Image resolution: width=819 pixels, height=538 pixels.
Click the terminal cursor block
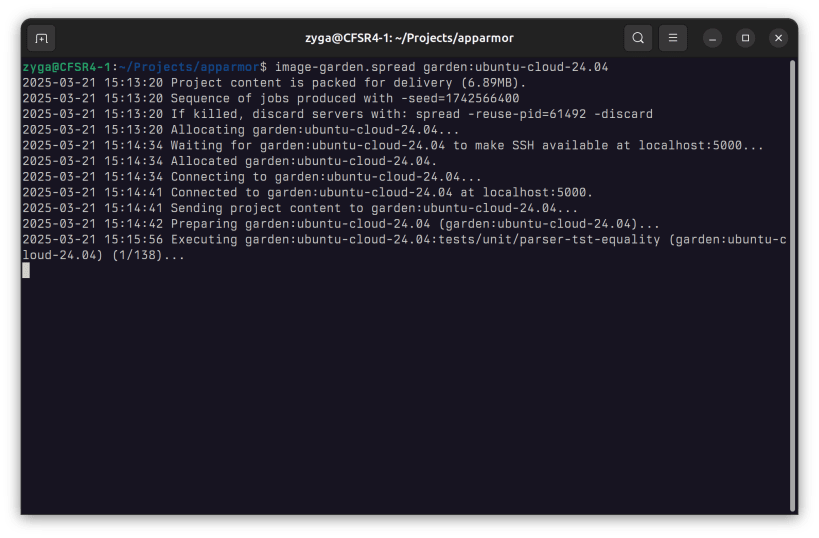click(26, 271)
